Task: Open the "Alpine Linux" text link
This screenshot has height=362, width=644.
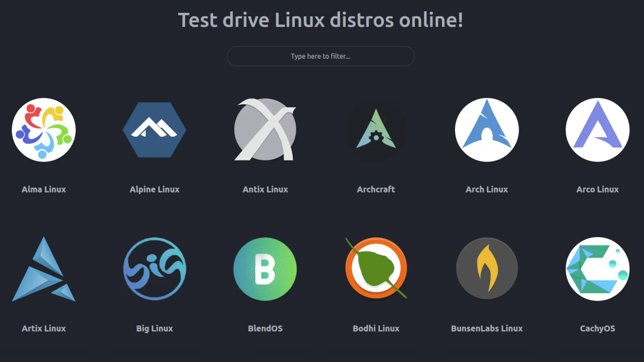Action: point(155,189)
